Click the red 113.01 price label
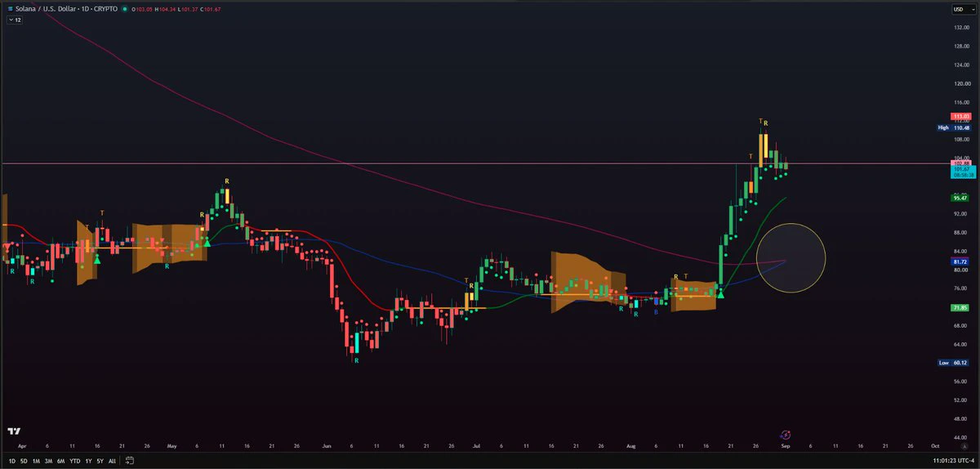This screenshot has width=980, height=469. point(961,117)
